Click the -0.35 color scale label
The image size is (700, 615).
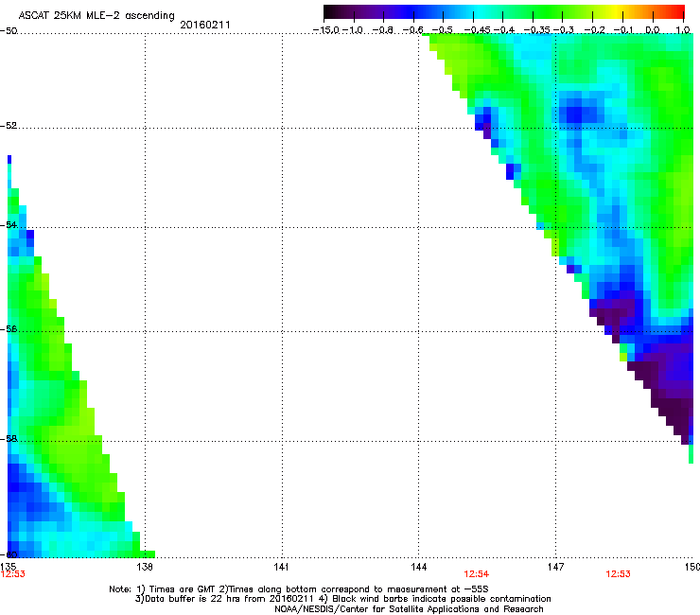click(x=537, y=30)
